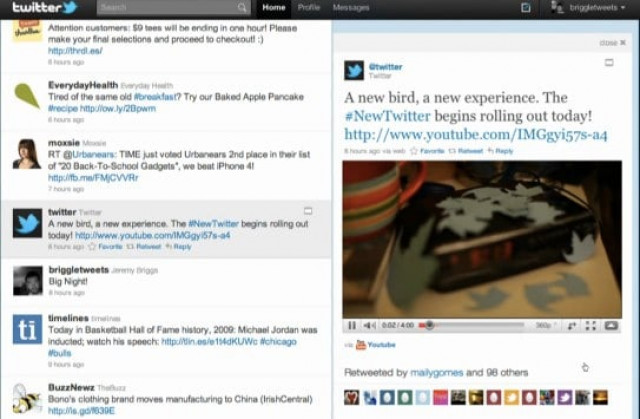The image size is (640, 419).
Task: Open the mailygomes retweeter link
Action: point(436,372)
